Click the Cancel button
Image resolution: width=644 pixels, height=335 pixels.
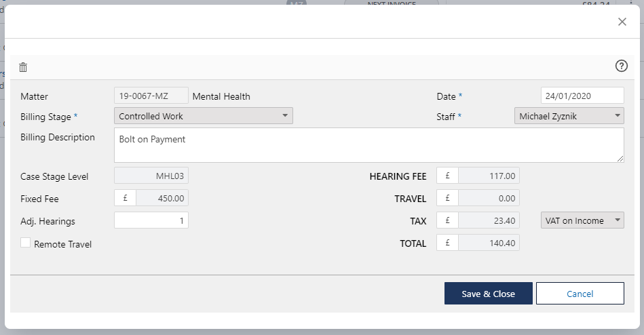tap(580, 294)
